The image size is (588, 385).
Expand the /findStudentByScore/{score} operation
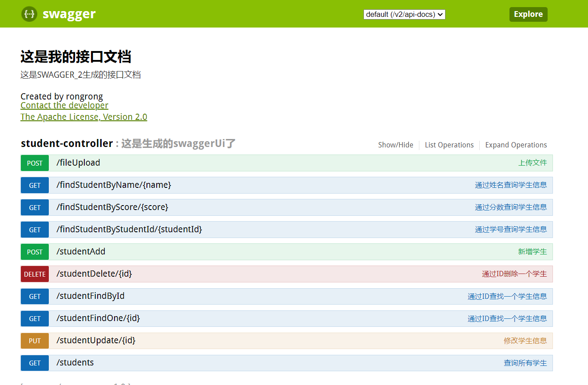pyautogui.click(x=112, y=207)
